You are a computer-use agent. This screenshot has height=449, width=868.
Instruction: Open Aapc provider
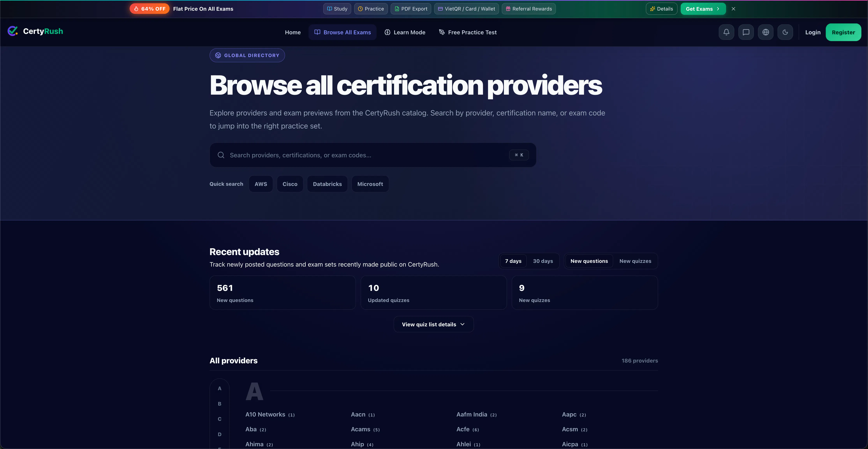coord(574,415)
